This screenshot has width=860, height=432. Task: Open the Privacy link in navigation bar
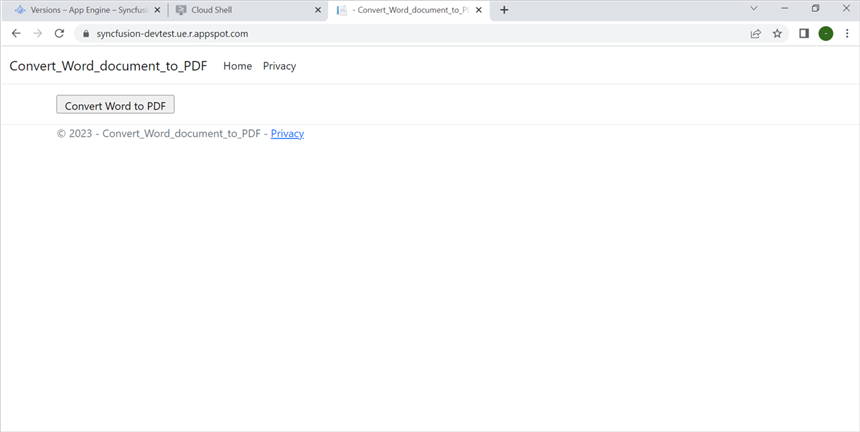[279, 66]
